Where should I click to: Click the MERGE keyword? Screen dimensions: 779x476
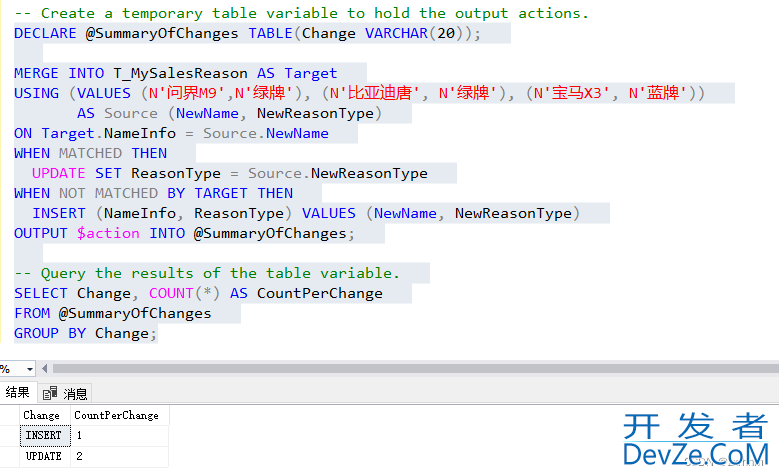tap(36, 73)
